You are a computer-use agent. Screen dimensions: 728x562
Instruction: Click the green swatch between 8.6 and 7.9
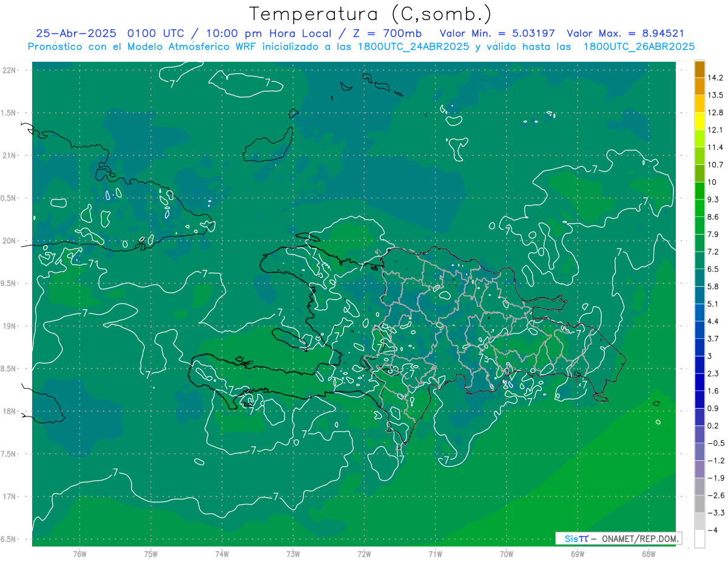(x=699, y=226)
